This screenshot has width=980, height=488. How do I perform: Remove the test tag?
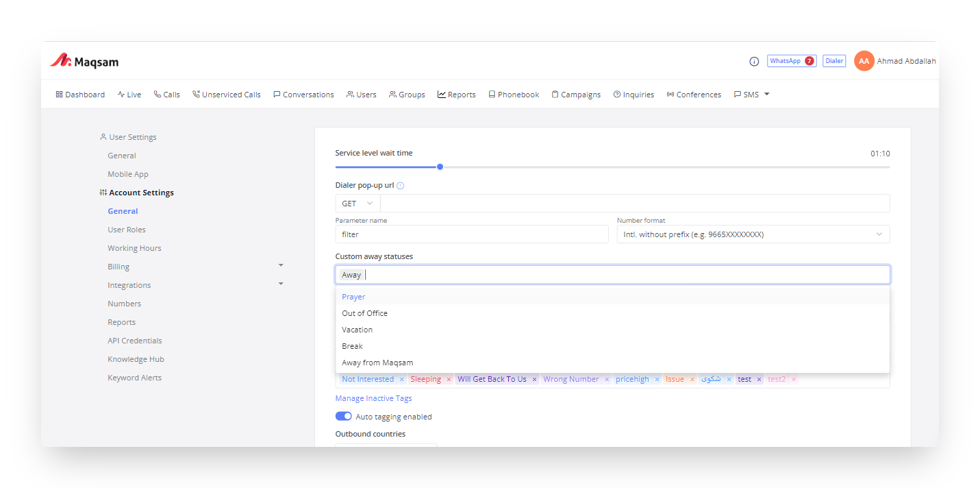[759, 380]
